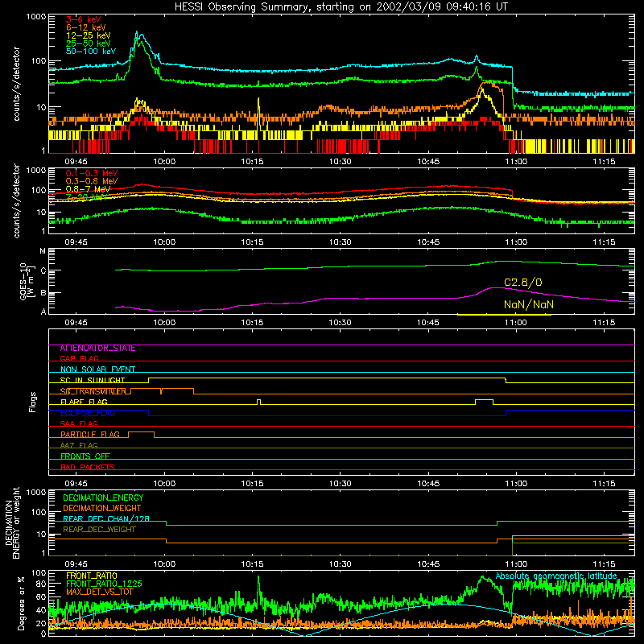Select the SC_IN_SUNLIGHT flag label
644x644 pixels.
[x=93, y=380]
